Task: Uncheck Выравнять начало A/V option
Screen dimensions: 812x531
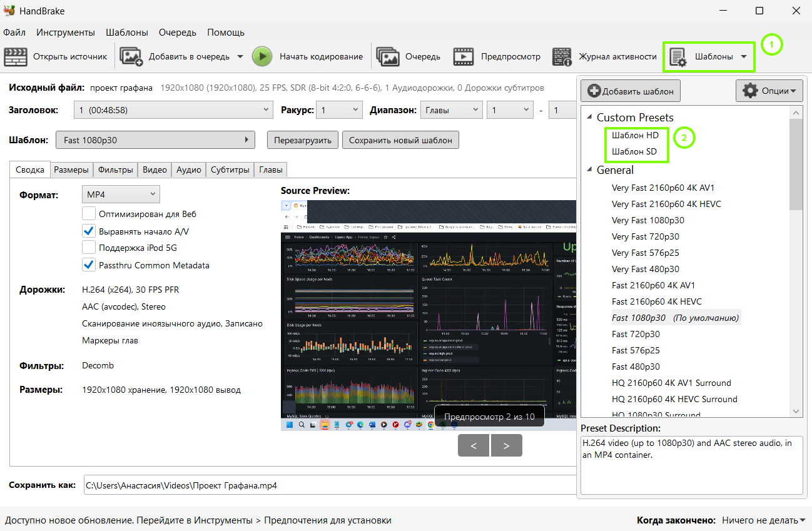Action: 89,231
